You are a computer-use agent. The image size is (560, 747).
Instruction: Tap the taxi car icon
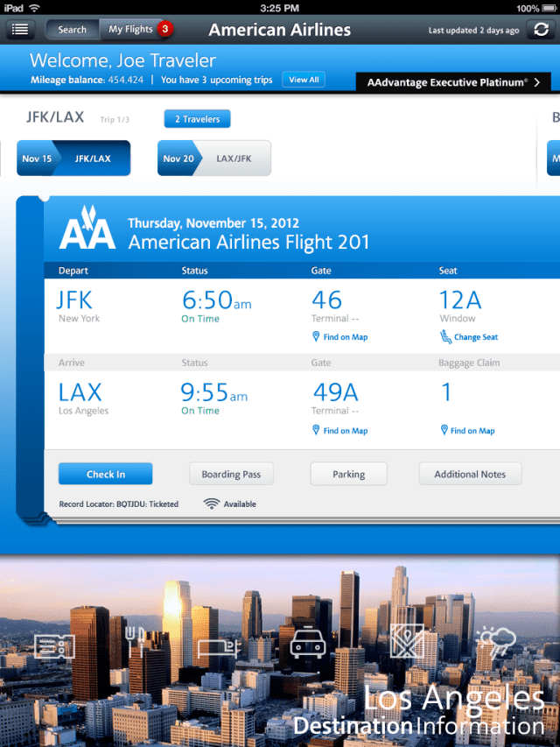[308, 643]
